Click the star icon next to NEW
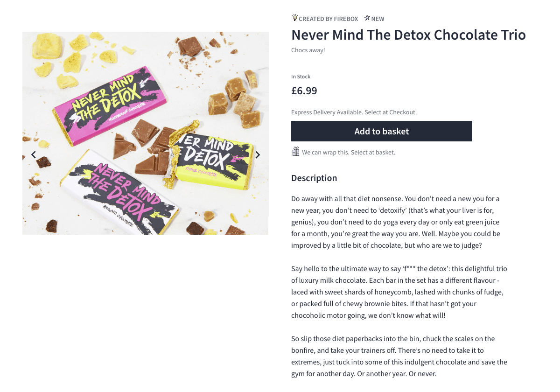The image size is (560, 392). tap(367, 18)
